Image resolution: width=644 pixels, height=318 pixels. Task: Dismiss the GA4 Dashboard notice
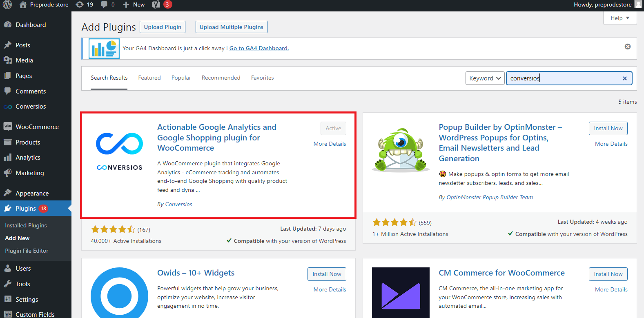628,47
